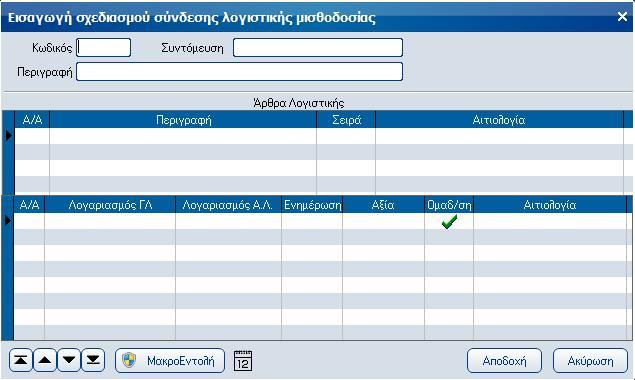
Task: Move row down with the down arrow button
Action: point(69,360)
